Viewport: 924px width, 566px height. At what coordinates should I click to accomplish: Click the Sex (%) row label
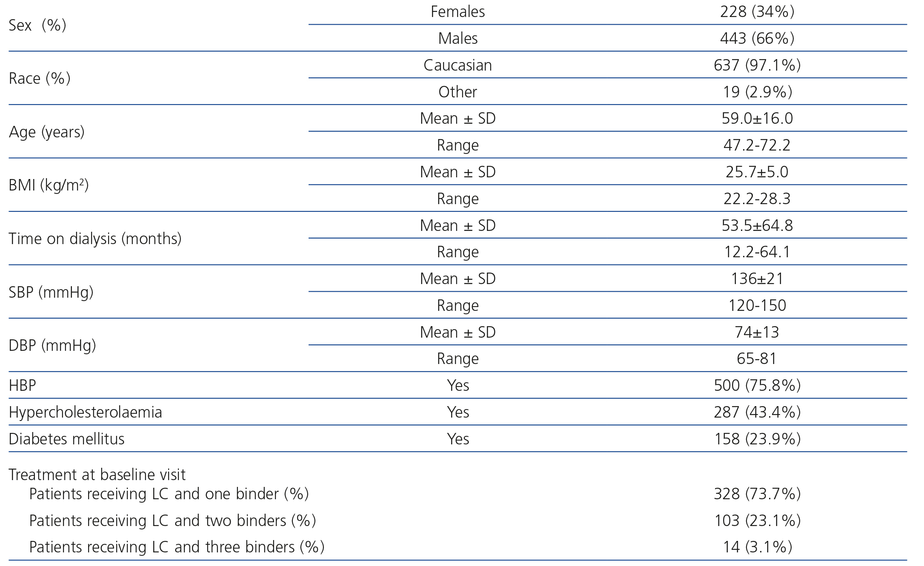click(x=37, y=26)
